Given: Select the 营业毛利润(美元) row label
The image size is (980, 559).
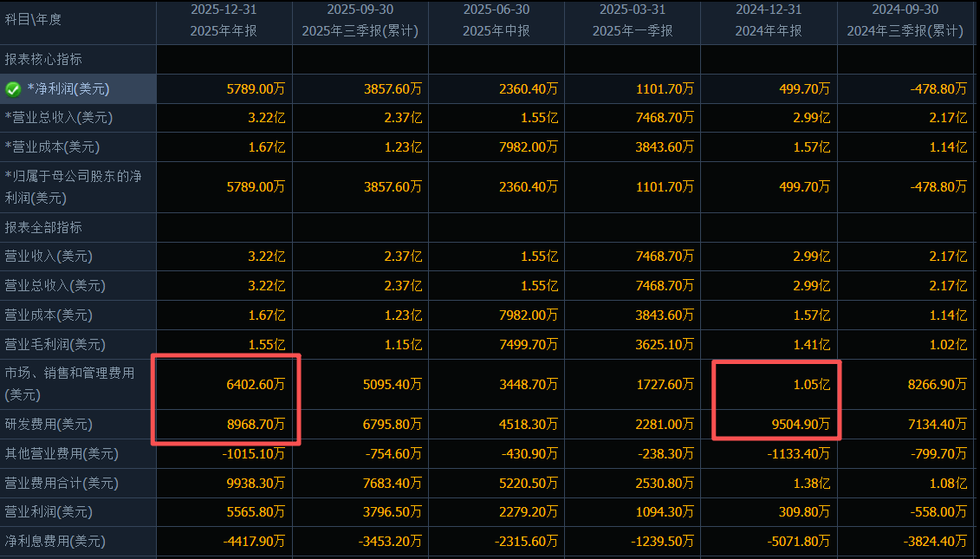Looking at the screenshot, I should point(49,344).
